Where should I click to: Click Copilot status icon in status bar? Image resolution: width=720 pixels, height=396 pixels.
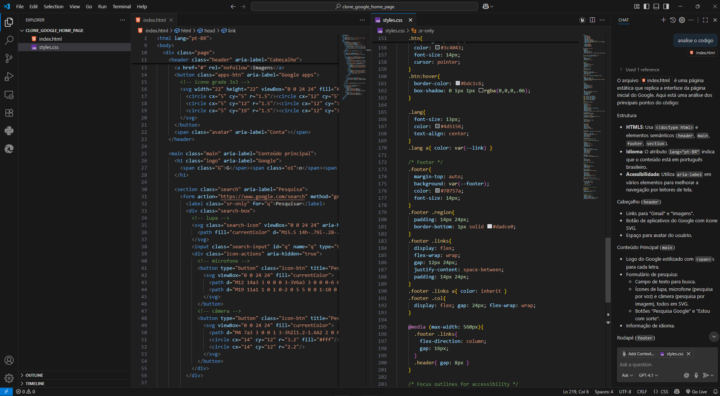[x=676, y=392]
